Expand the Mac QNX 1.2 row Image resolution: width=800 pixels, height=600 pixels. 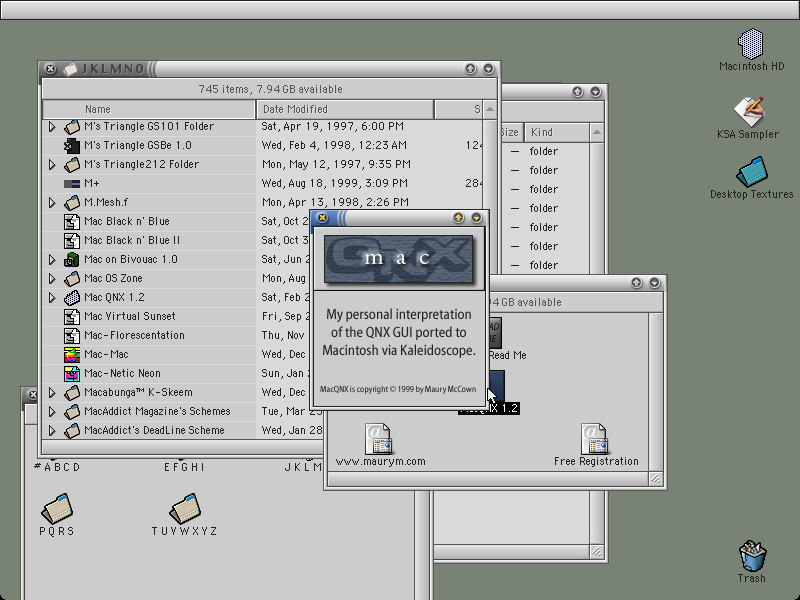(52, 297)
